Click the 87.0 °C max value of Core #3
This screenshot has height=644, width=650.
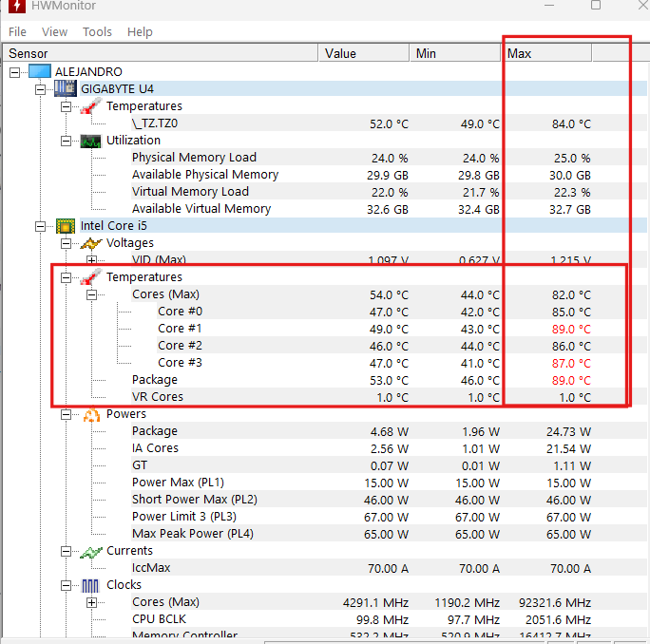[571, 364]
